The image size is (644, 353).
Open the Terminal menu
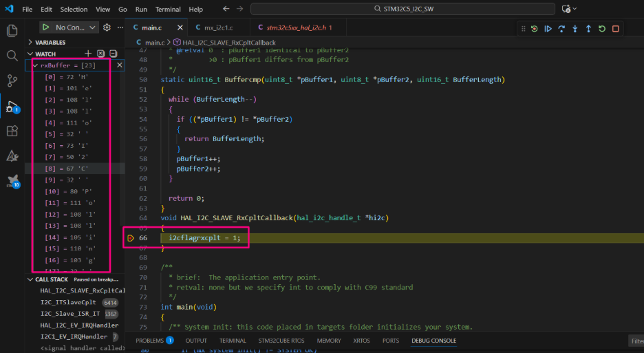(x=168, y=10)
